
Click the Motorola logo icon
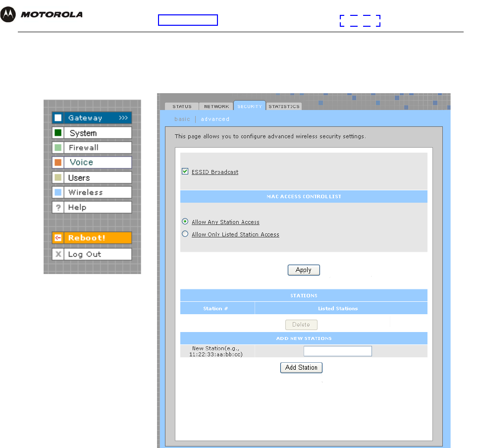(x=8, y=14)
